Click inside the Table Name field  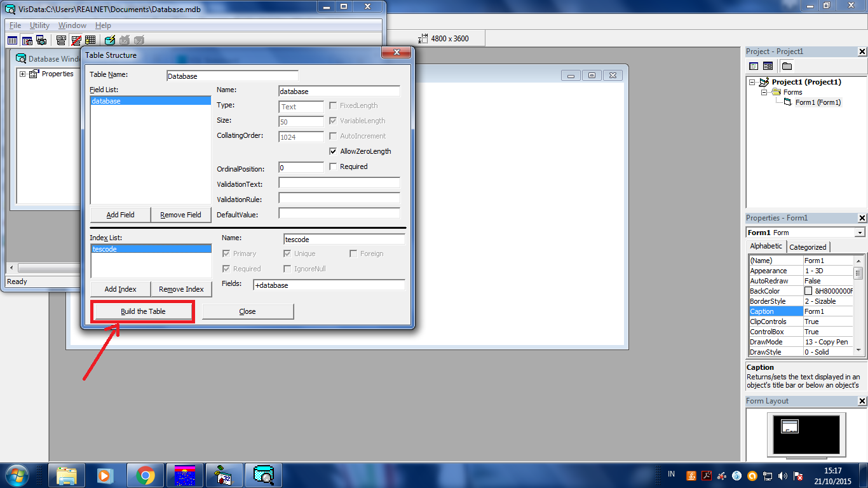(x=232, y=75)
